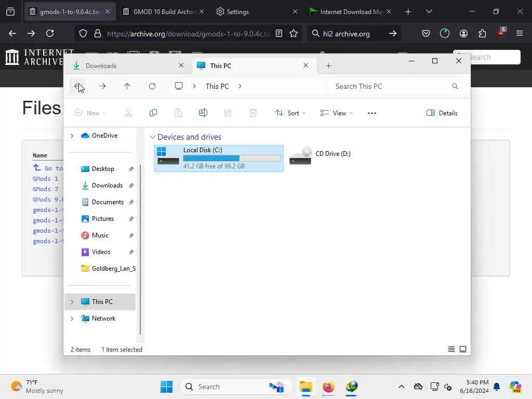Switch to the This PC Explorer tab
Viewport: 532px width, 399px height.
254,66
